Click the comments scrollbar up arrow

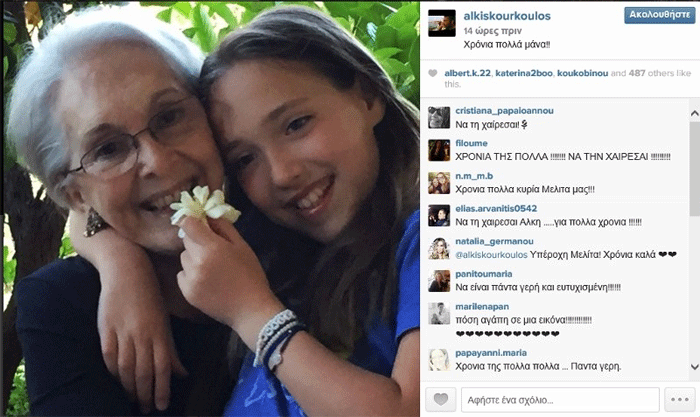click(x=695, y=113)
